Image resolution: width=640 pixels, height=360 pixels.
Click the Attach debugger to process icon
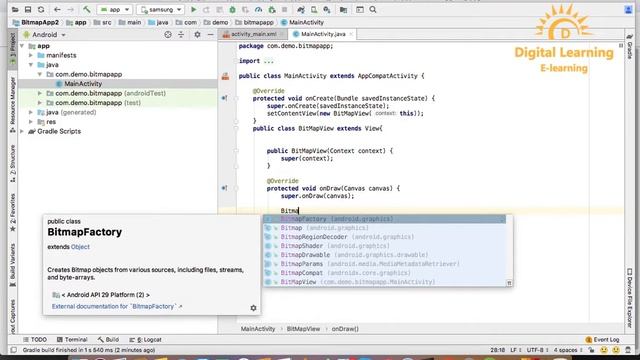click(272, 9)
